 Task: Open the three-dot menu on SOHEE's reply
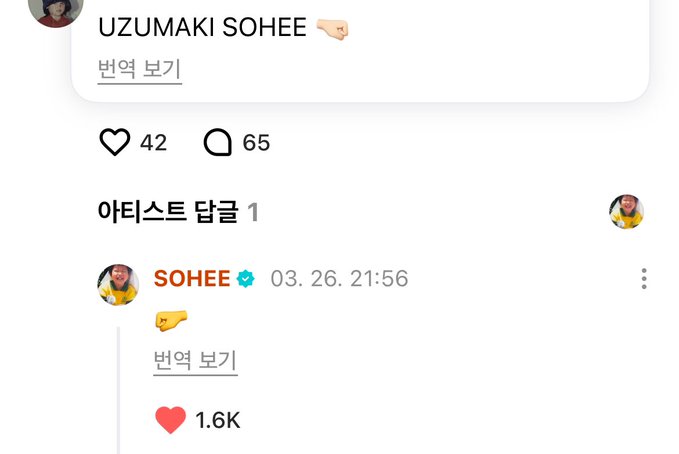644,279
